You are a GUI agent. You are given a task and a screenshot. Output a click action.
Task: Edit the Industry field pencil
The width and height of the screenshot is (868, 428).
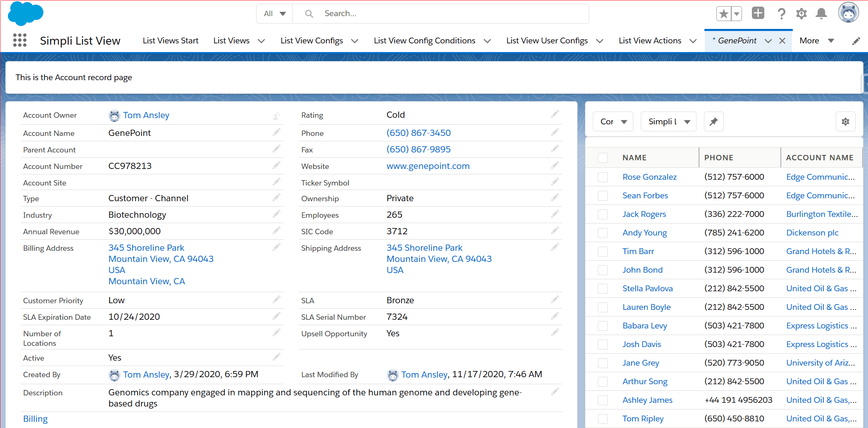tap(276, 214)
